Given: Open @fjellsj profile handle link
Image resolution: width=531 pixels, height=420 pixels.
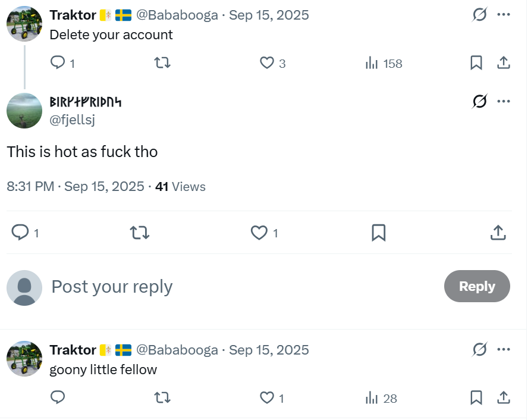Looking at the screenshot, I should [x=72, y=120].
